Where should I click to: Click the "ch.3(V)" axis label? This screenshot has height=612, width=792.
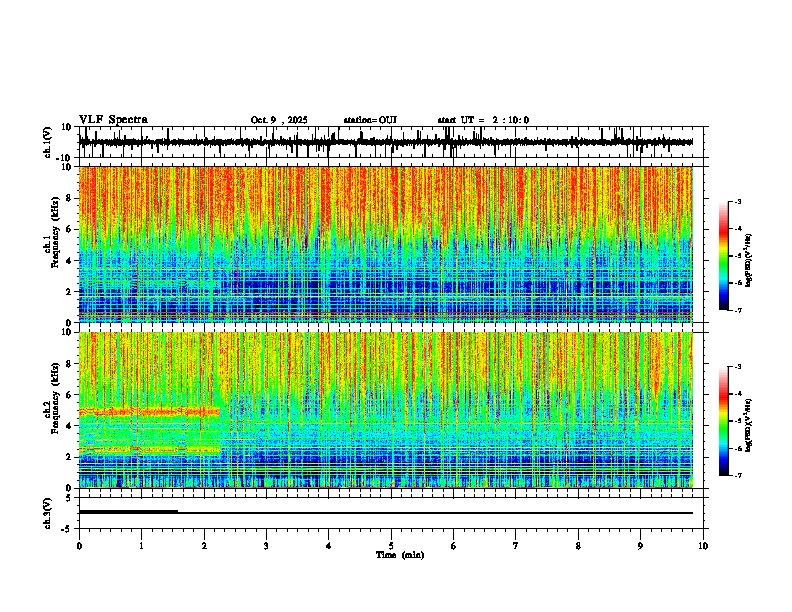[x=47, y=513]
